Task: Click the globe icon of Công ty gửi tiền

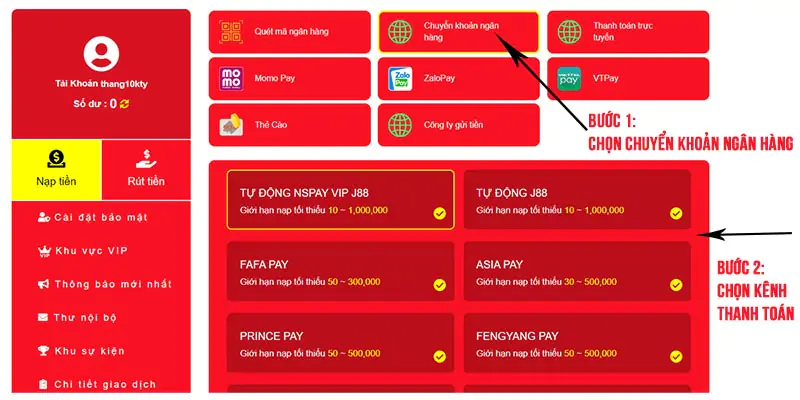Action: point(400,125)
